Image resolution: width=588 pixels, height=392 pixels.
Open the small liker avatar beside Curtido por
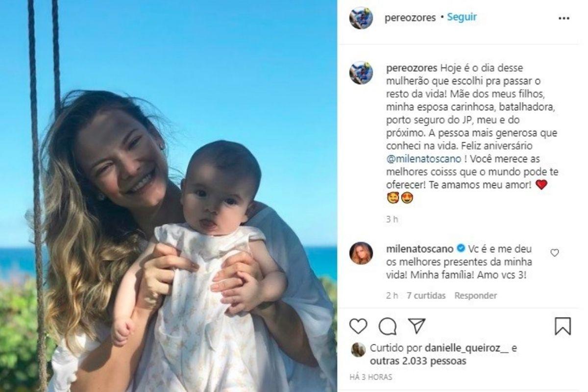pyautogui.click(x=358, y=349)
